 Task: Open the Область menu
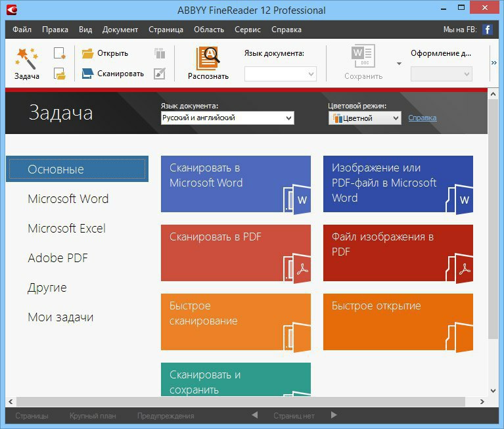(209, 30)
